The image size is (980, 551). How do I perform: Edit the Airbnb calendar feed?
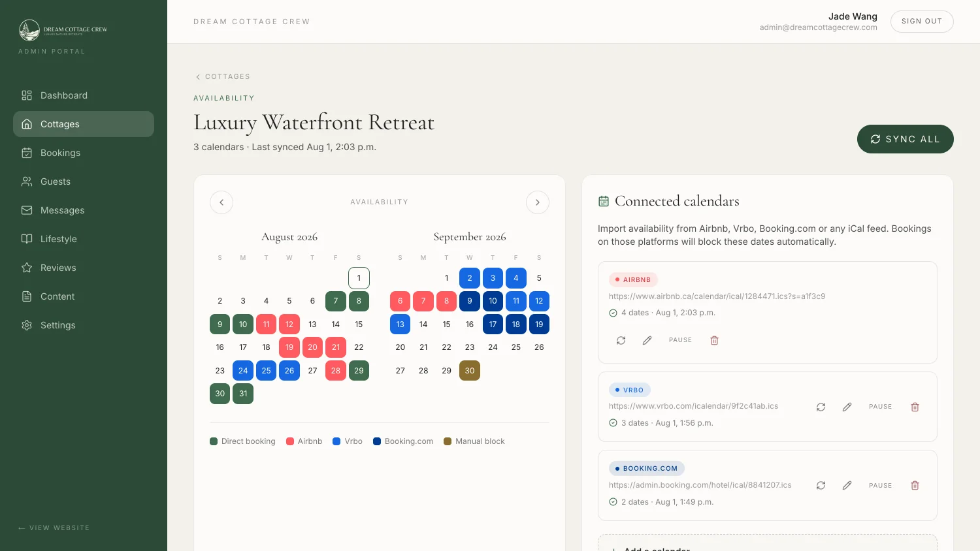[647, 340]
